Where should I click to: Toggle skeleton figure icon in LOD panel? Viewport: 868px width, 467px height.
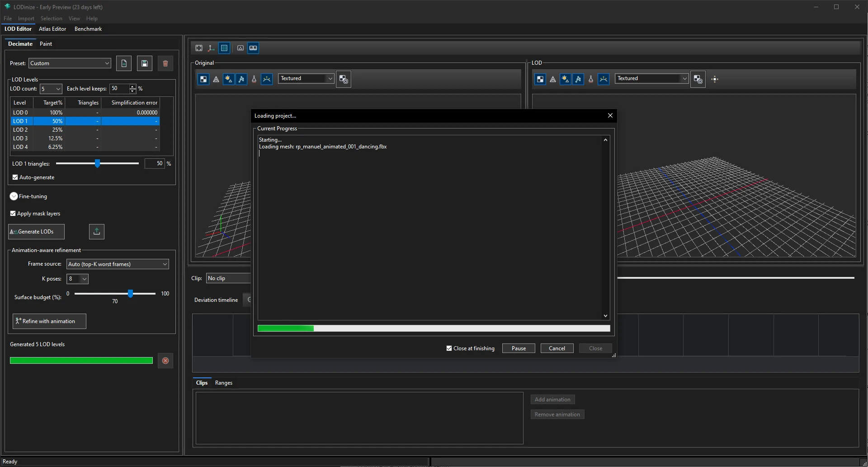578,79
